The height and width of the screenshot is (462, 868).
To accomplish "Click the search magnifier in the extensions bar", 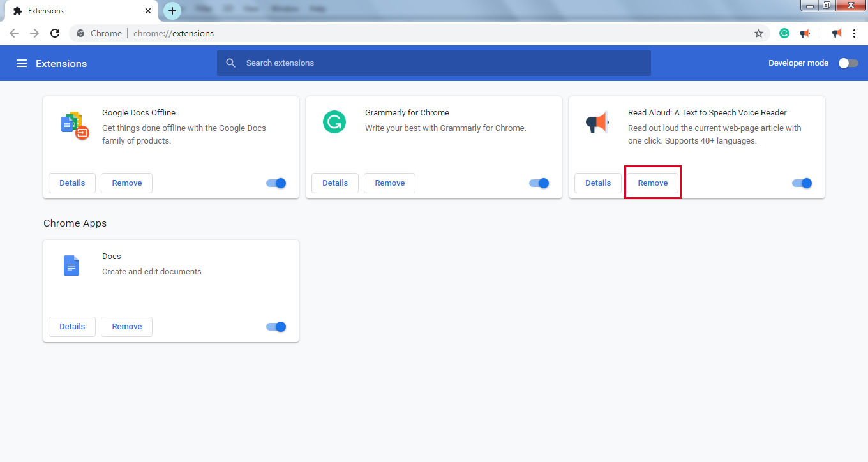I will (230, 63).
